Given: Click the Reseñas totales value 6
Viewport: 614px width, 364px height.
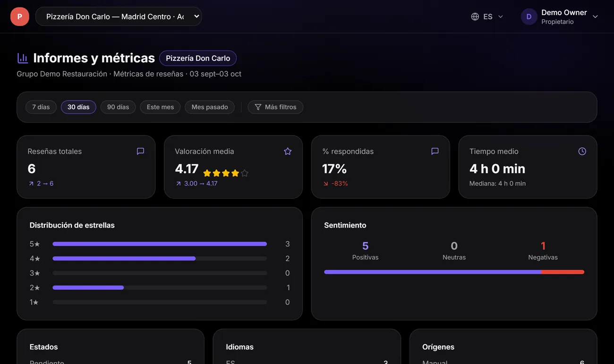Looking at the screenshot, I should click(32, 169).
